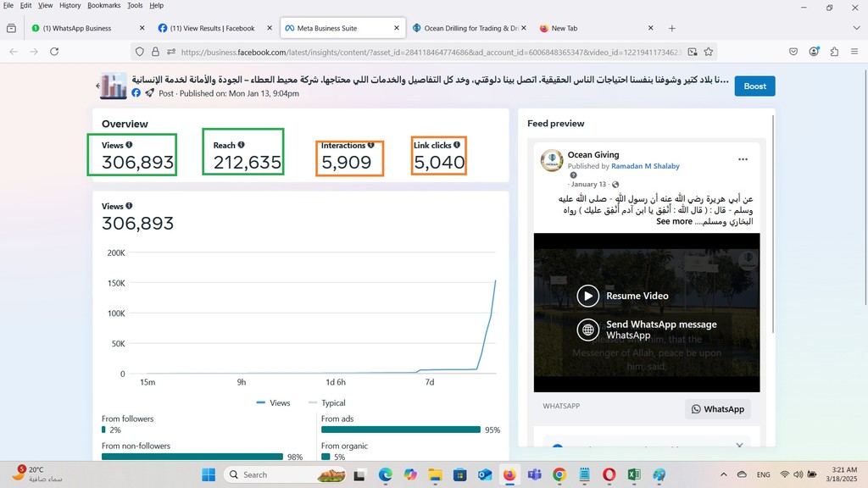Click the taskbar Search box
868x488 pixels.
point(285,474)
